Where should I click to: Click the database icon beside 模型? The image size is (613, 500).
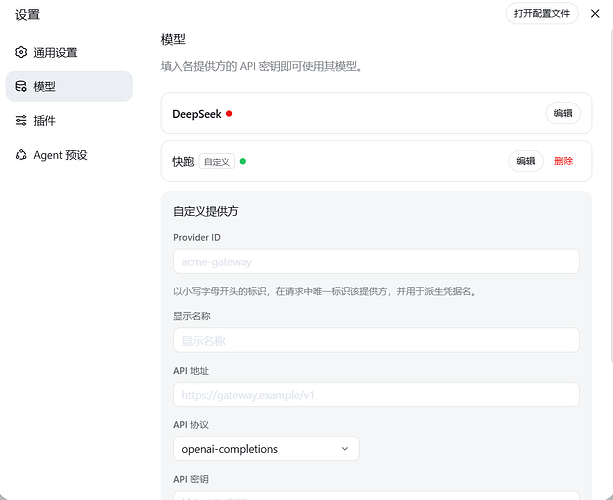click(21, 86)
